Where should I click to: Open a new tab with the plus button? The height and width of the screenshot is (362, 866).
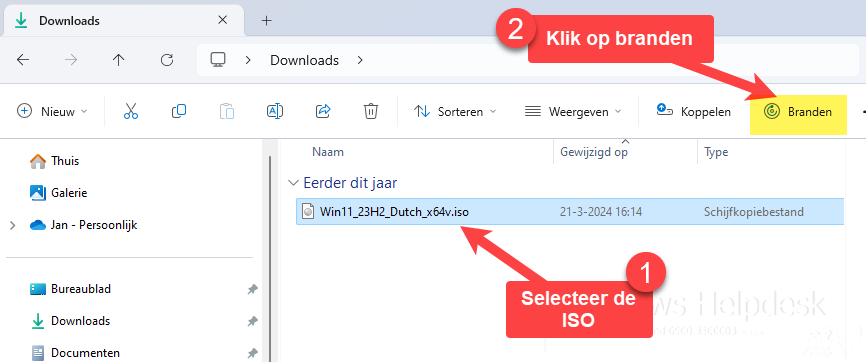point(267,21)
